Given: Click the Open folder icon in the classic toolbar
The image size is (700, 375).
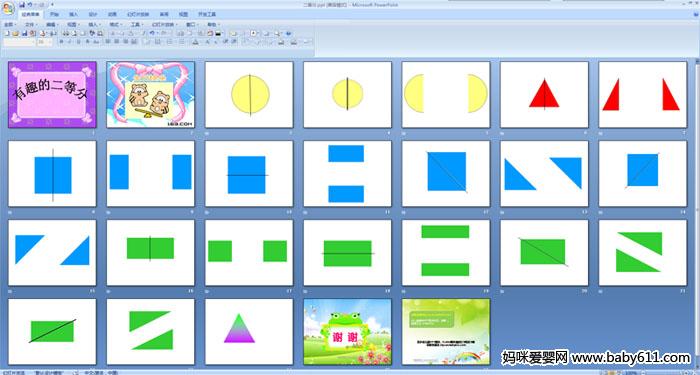Looking at the screenshot, I should click(15, 33).
